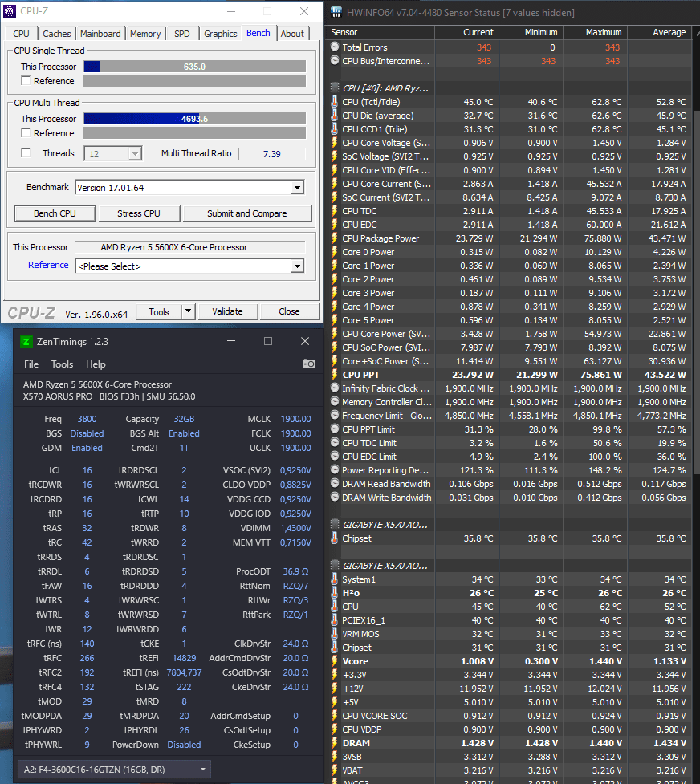Click the lightning icon for CPU Core Voltage
700x784 pixels.
335,143
